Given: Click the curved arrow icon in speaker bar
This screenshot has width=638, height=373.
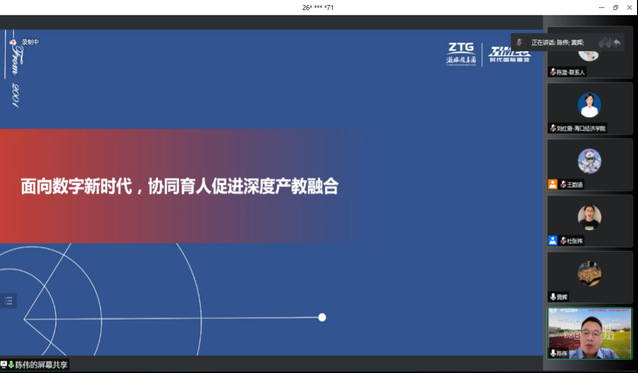Looking at the screenshot, I should (x=617, y=42).
